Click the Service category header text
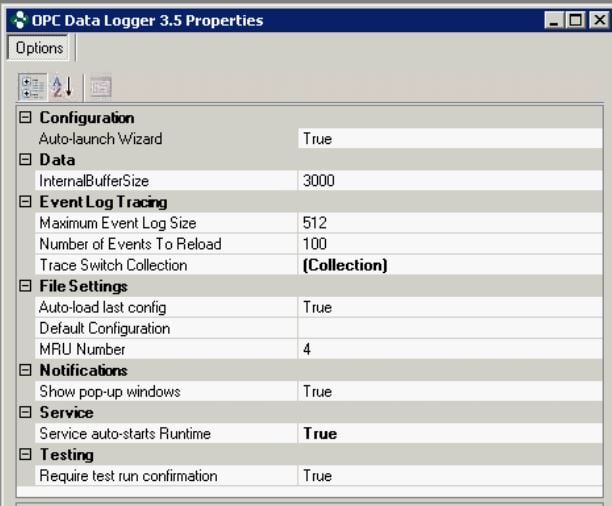The image size is (612, 506). pyautogui.click(x=66, y=413)
